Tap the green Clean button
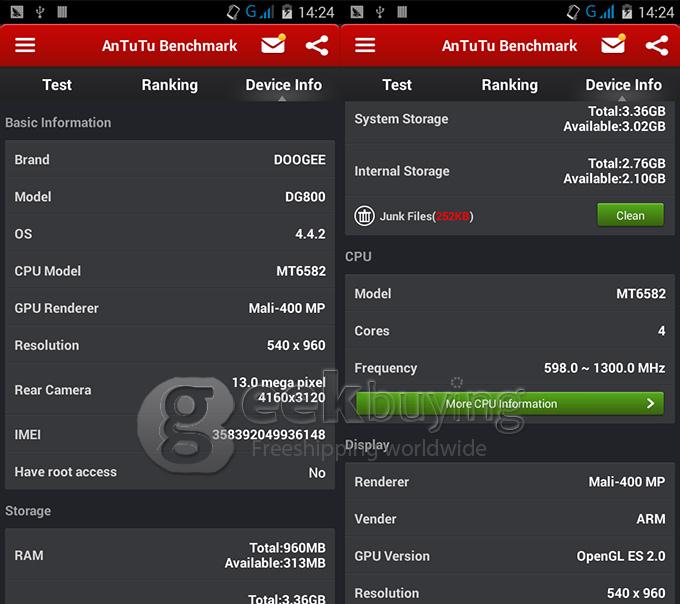The height and width of the screenshot is (604, 680). point(630,215)
